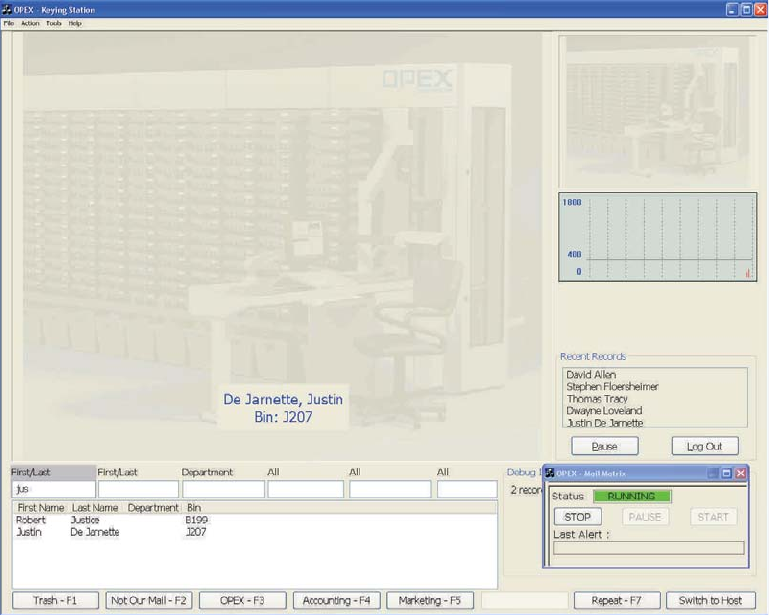Image resolution: width=769 pixels, height=615 pixels.
Task: Focus the first First/Last field containing 'jus'
Action: click(x=53, y=489)
